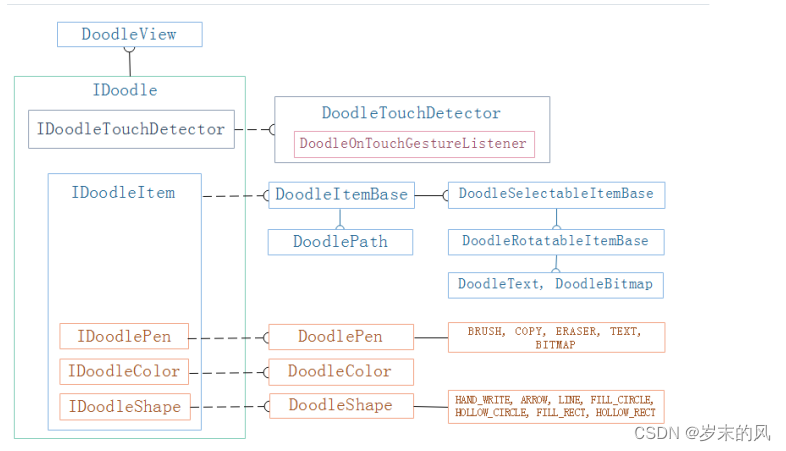Click the DoodleShape box
This screenshot has height=451, width=786.
click(341, 405)
